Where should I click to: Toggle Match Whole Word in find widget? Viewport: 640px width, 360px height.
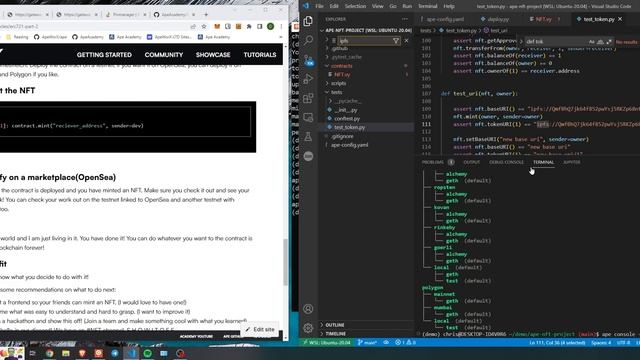click(600, 42)
